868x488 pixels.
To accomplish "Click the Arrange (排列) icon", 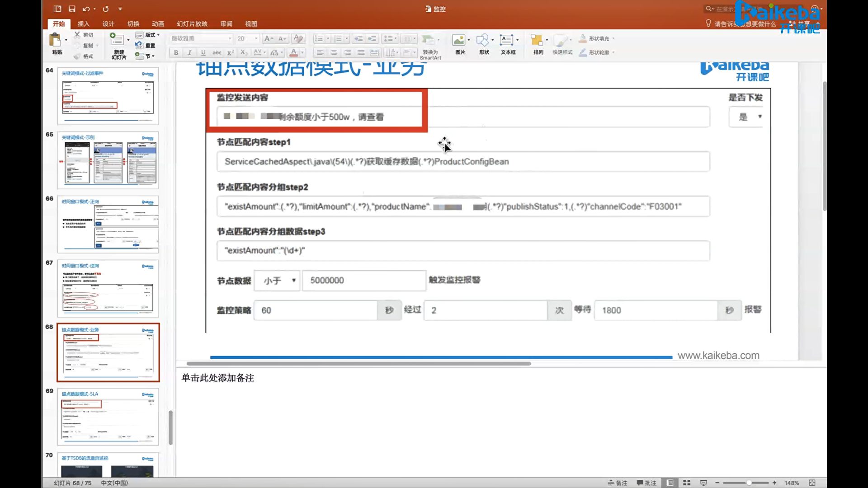I will click(537, 41).
